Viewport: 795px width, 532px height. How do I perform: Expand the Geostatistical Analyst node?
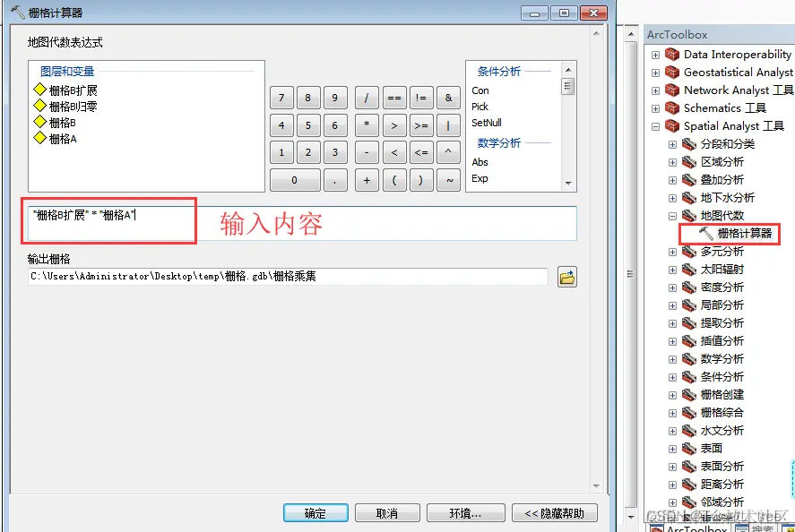[x=655, y=73]
